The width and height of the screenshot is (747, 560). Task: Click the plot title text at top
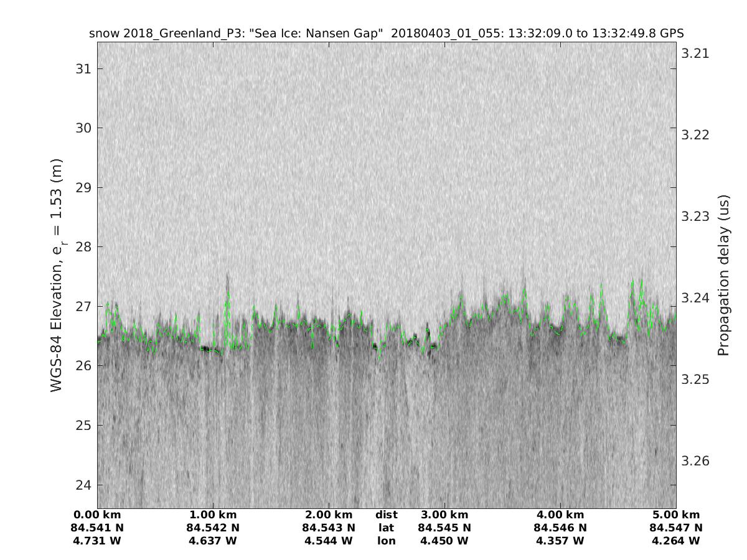coord(387,34)
